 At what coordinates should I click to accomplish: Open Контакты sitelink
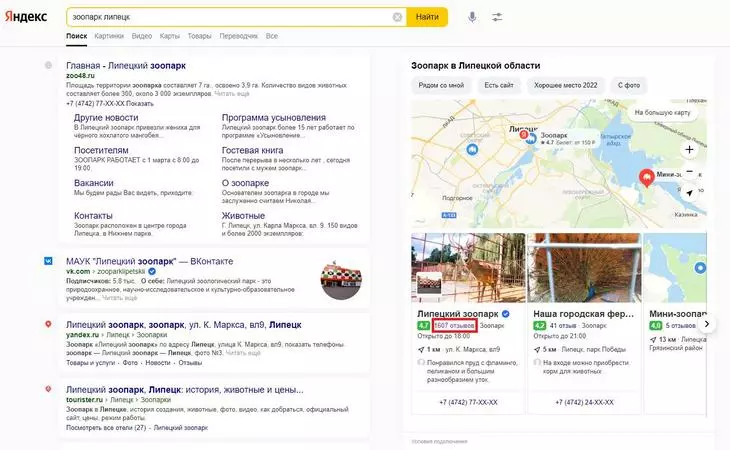pos(93,215)
